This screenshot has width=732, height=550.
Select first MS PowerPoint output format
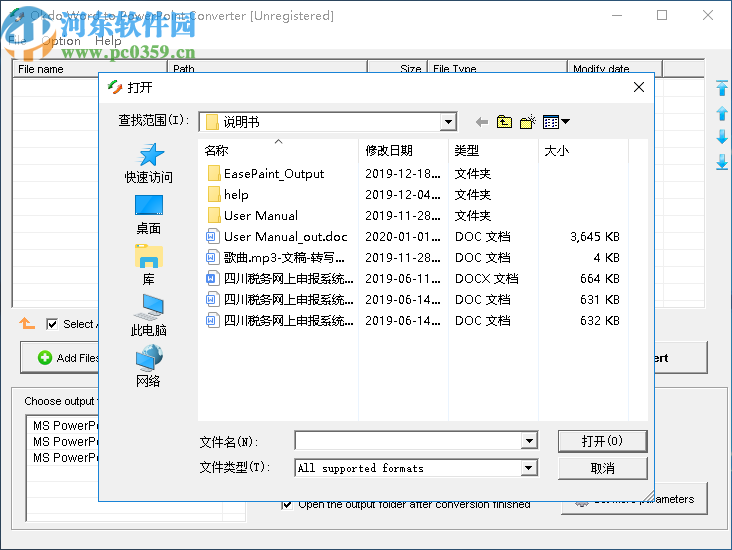[65, 425]
